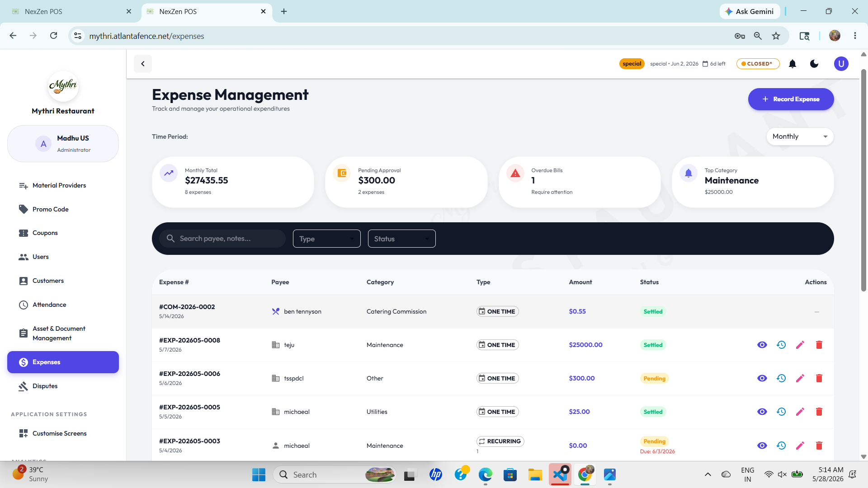868x488 pixels.
Task: Reload the page
Action: click(53, 36)
